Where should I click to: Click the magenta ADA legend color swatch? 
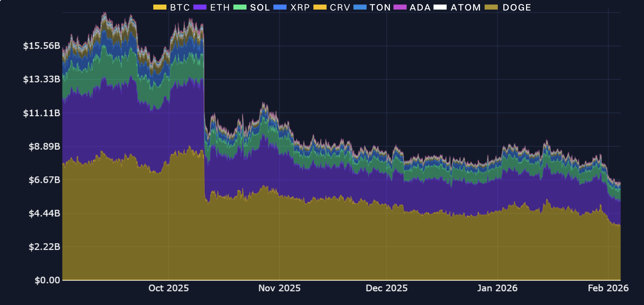[x=400, y=7]
